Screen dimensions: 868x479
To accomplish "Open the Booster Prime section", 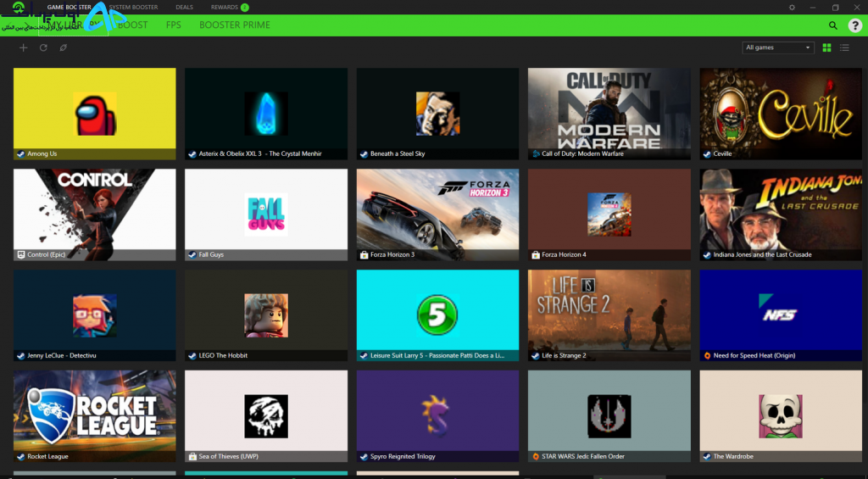I will tap(235, 25).
